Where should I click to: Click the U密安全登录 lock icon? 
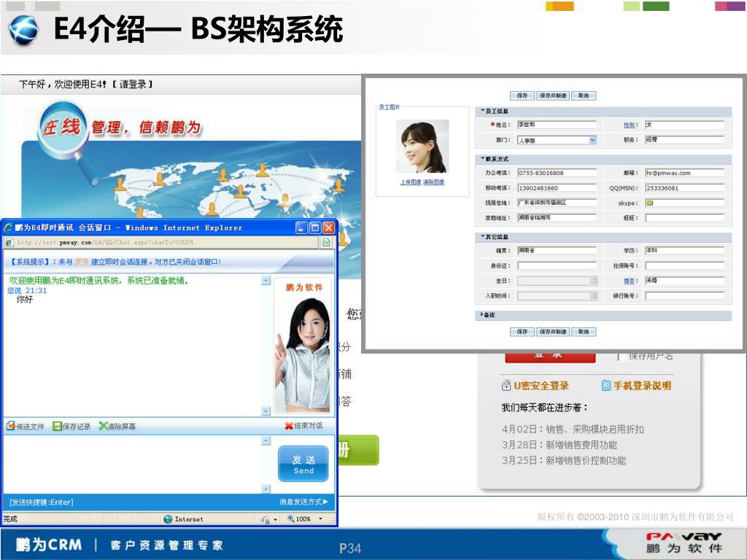506,385
